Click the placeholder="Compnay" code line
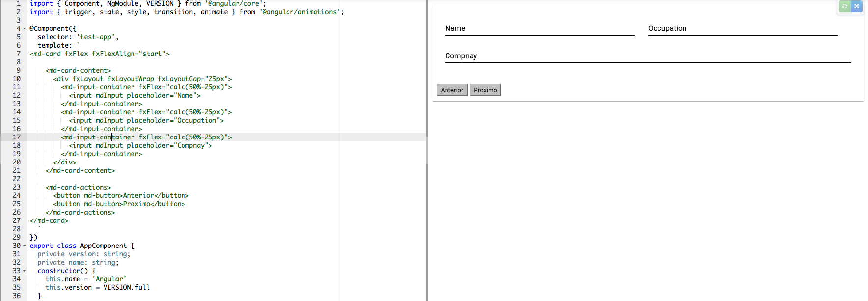 coord(140,145)
